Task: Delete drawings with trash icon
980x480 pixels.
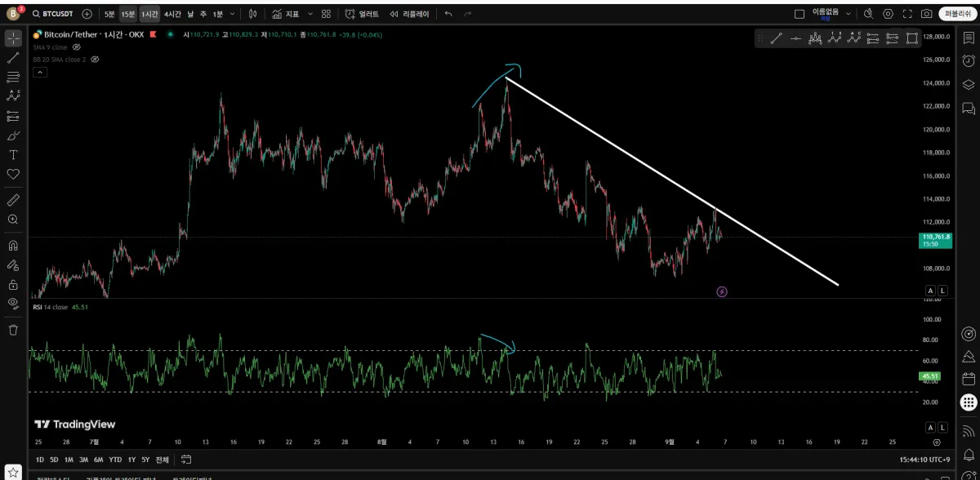Action: 13,330
